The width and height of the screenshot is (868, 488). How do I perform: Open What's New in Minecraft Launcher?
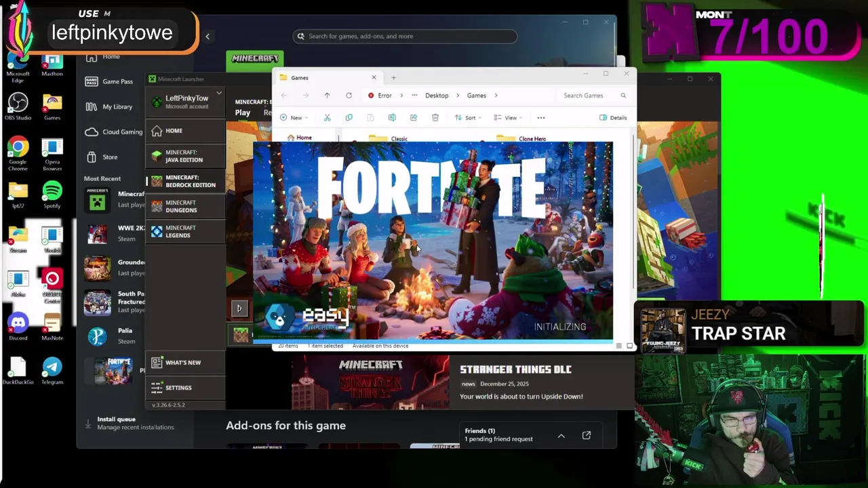pos(186,363)
